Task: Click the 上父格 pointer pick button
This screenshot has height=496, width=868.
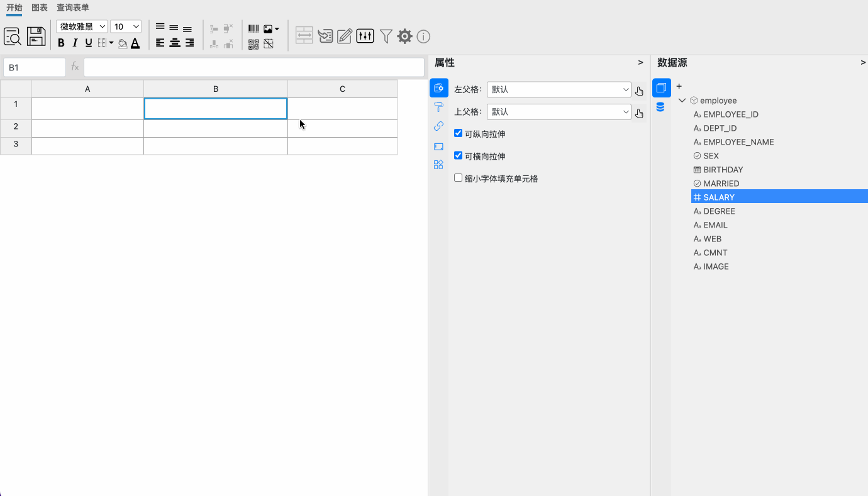Action: [x=639, y=113]
